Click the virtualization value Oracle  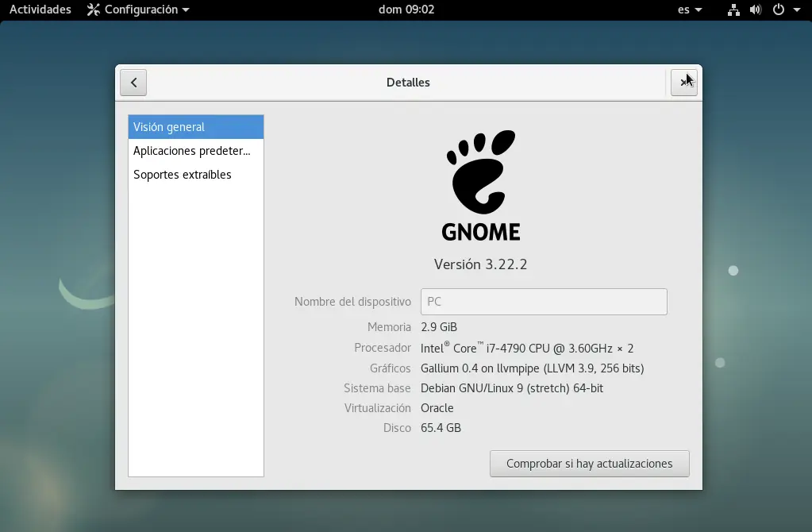[x=437, y=407]
